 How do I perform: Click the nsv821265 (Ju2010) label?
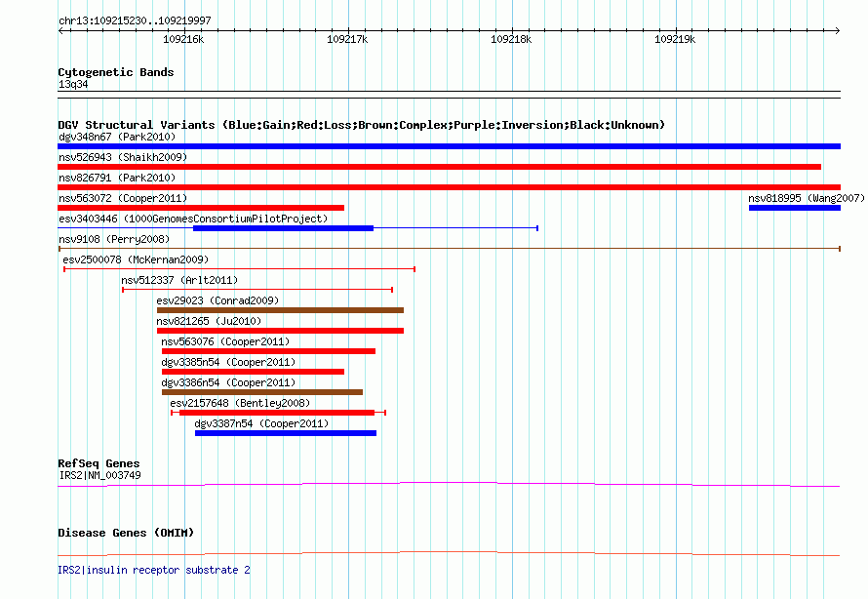point(209,321)
